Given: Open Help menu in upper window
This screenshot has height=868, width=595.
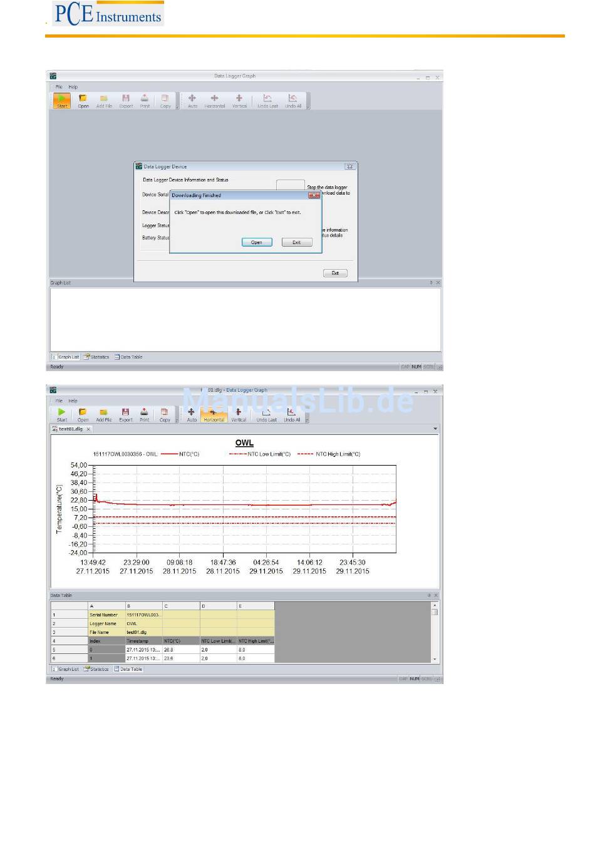Looking at the screenshot, I should pos(73,87).
